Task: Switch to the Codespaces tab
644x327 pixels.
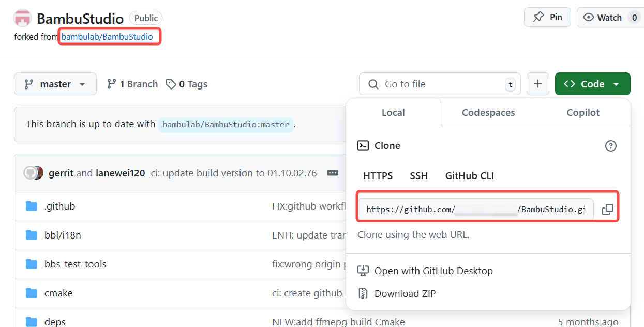Action: point(488,112)
